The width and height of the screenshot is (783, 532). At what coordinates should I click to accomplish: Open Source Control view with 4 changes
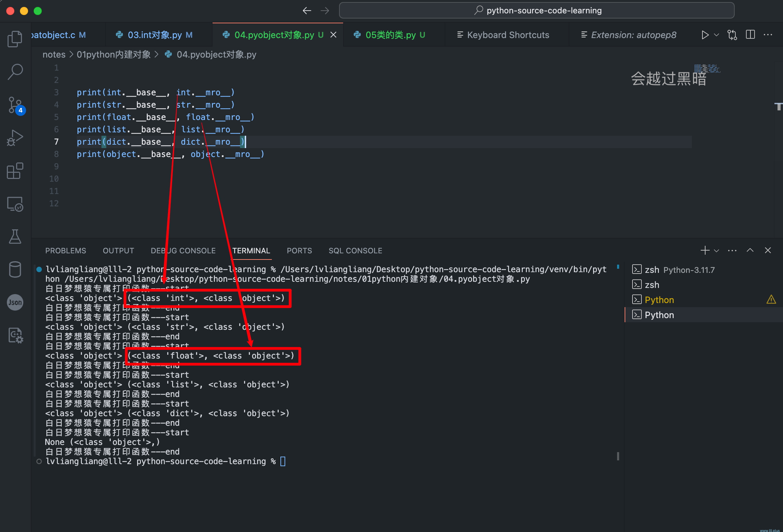tap(16, 105)
